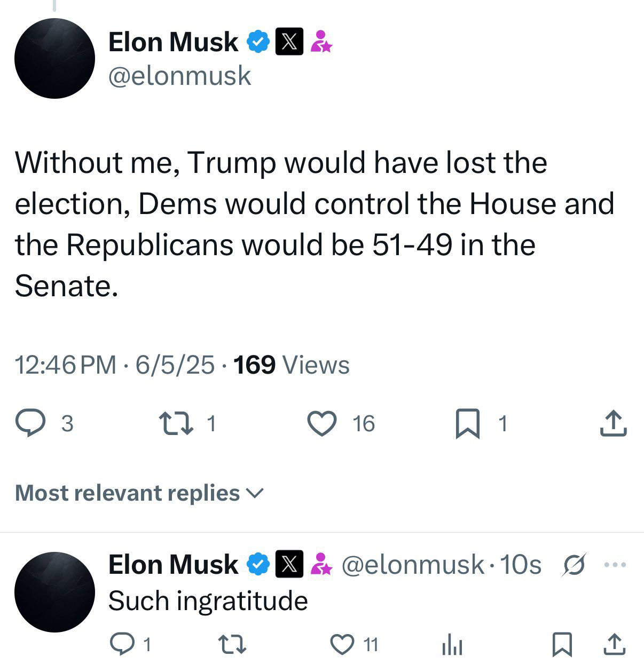This screenshot has height=672, width=644.
Task: Click the X affiliation badge in header
Action: (x=289, y=42)
